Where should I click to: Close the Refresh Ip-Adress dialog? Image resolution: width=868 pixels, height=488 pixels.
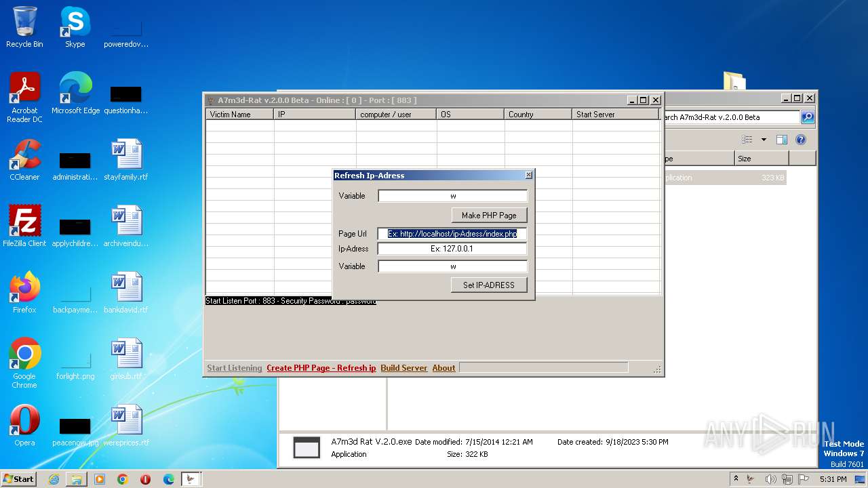[x=529, y=175]
